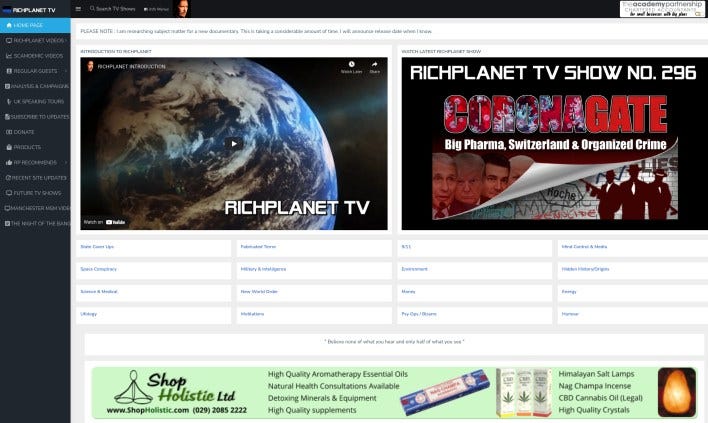Open UK Speaking Tours menu item
This screenshot has width=708, height=423.
[x=35, y=102]
